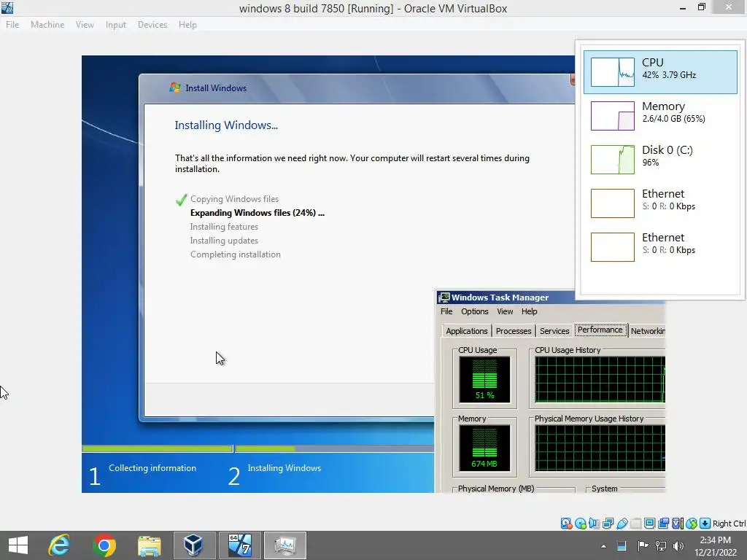The width and height of the screenshot is (747, 560).
Task: Select the Disk 0 (C:) tile
Action: tap(660, 160)
